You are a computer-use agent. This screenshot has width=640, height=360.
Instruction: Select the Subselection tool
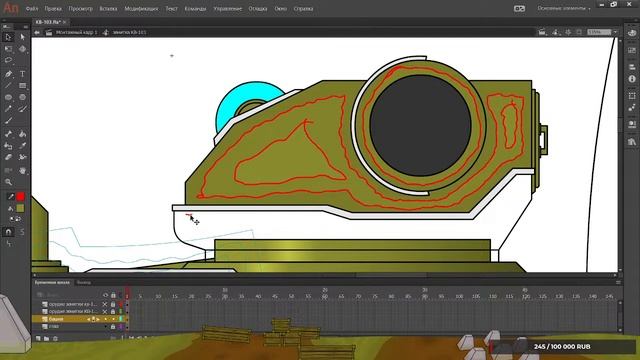[x=22, y=37]
